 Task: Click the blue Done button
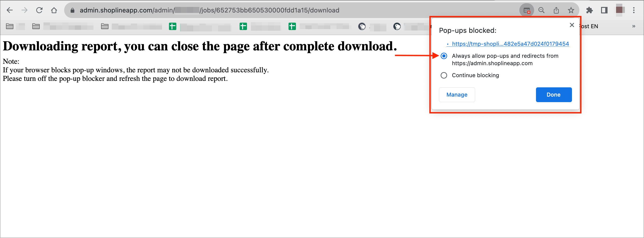[x=554, y=95]
